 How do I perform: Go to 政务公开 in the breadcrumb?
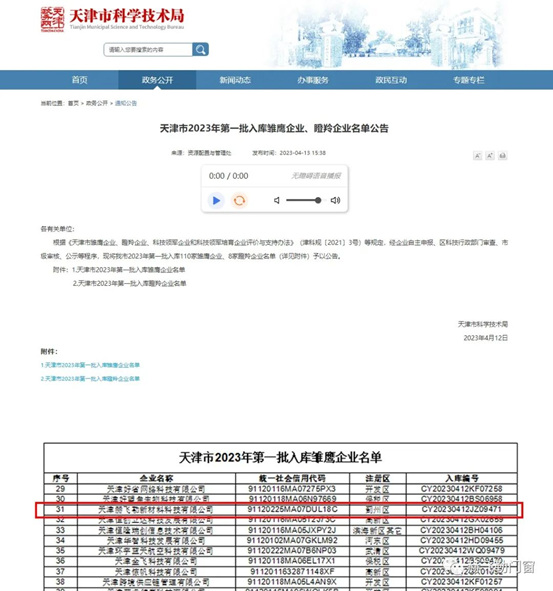[97, 103]
